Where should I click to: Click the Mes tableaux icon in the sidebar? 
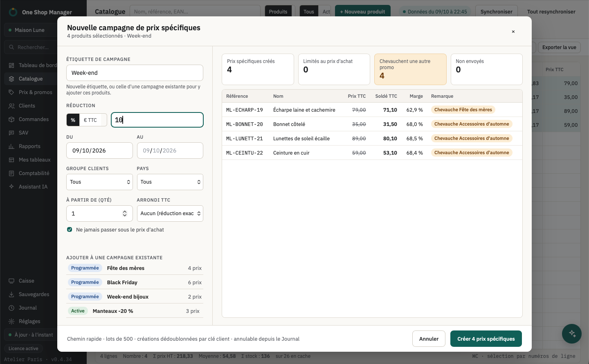tap(11, 160)
